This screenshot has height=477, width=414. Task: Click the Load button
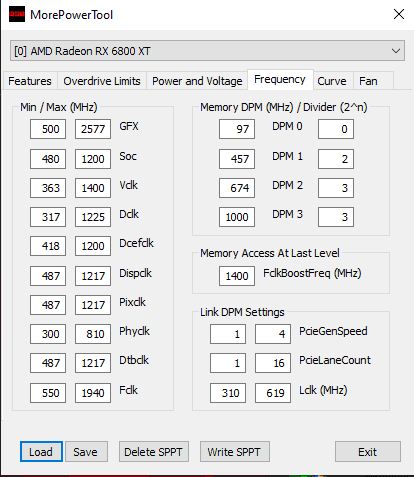point(41,452)
